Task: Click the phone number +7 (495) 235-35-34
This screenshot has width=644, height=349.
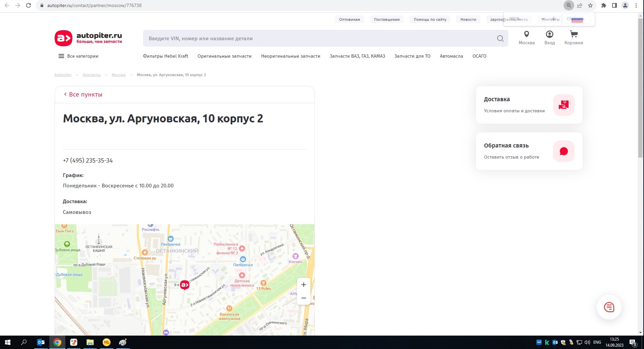Action: (x=88, y=161)
